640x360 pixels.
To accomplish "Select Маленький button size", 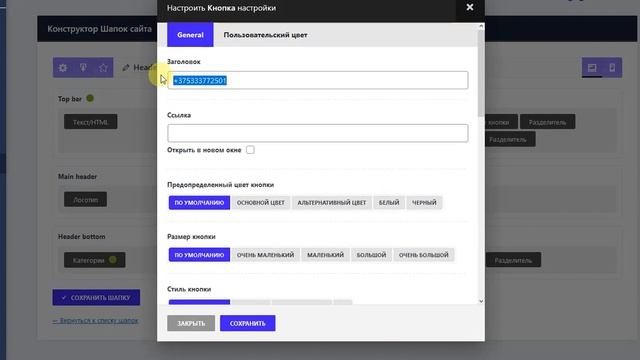I will click(325, 255).
